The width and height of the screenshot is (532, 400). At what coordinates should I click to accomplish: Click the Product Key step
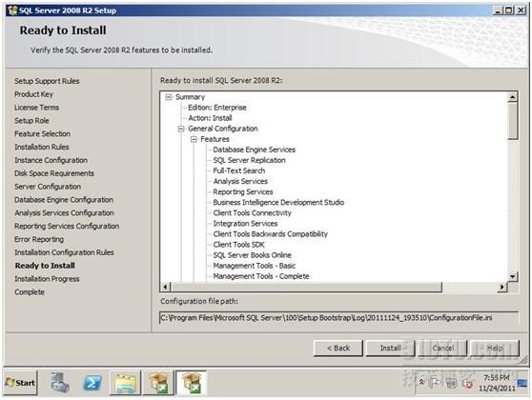point(33,94)
